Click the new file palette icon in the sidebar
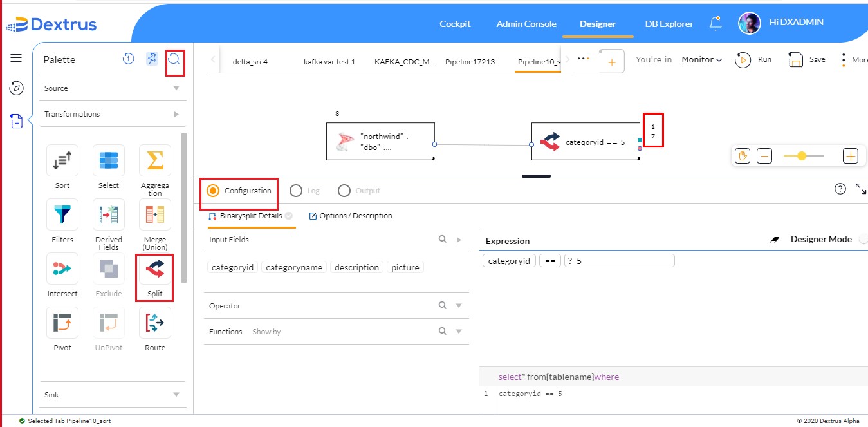 17,120
